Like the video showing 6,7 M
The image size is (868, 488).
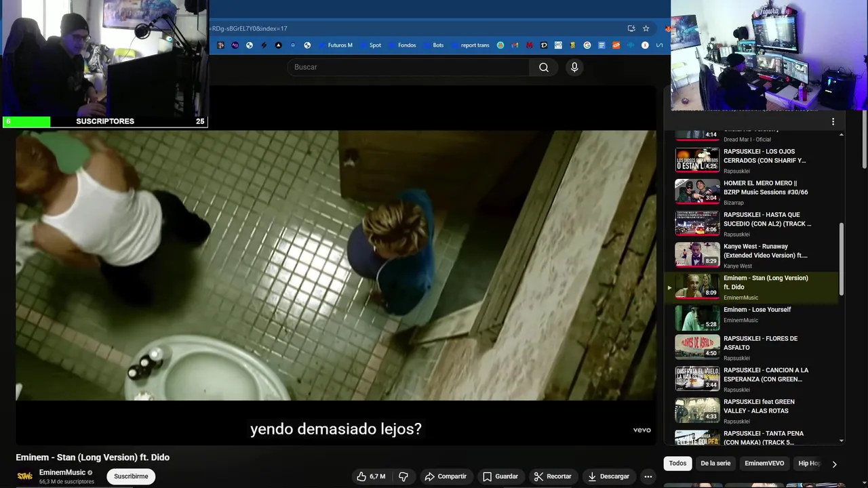click(x=372, y=476)
